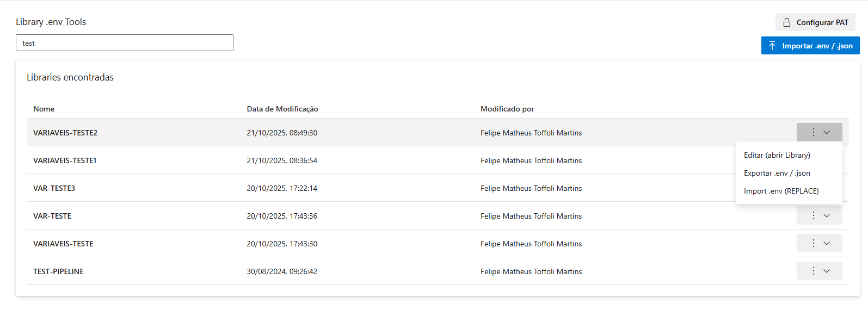This screenshot has height=316, width=868.
Task: Click the three-dot icon for VAR-TESTE row
Action: [813, 215]
